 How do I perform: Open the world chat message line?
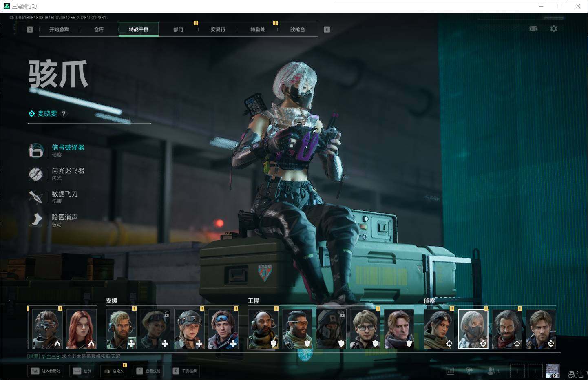74,356
